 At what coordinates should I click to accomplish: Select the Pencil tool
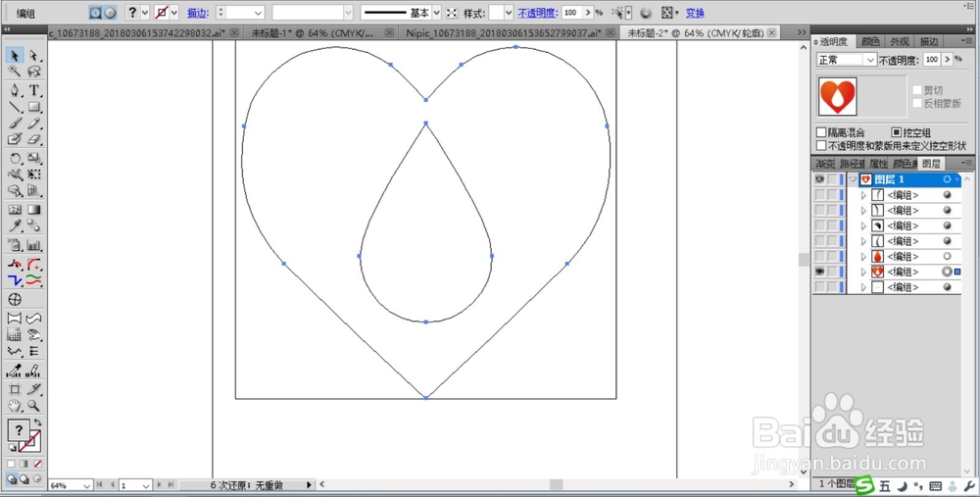(x=33, y=124)
